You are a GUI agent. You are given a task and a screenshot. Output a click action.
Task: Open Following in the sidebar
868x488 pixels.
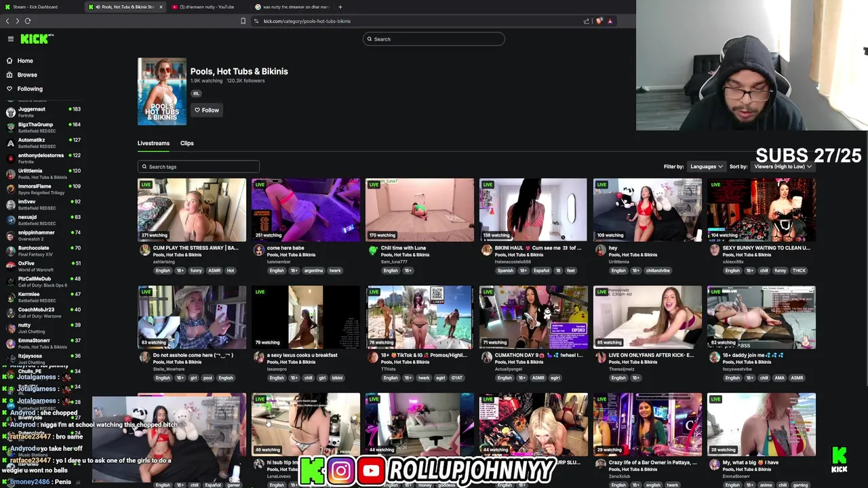[x=30, y=89]
